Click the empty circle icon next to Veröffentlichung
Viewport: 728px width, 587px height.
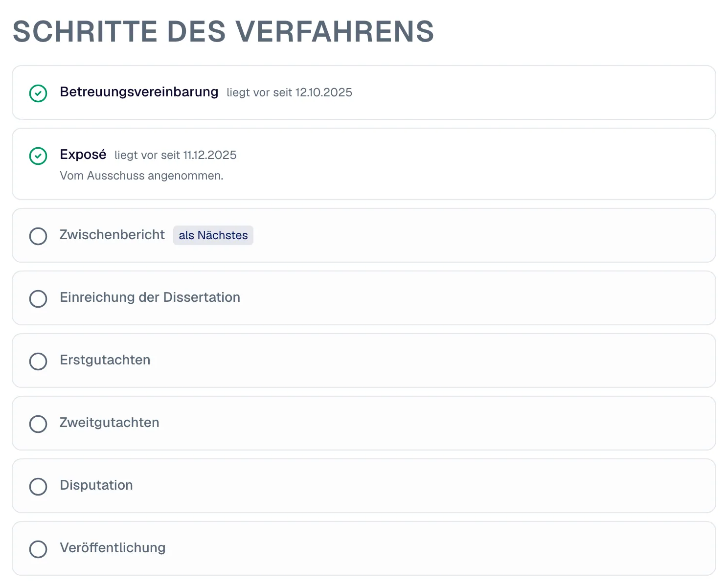[38, 549]
